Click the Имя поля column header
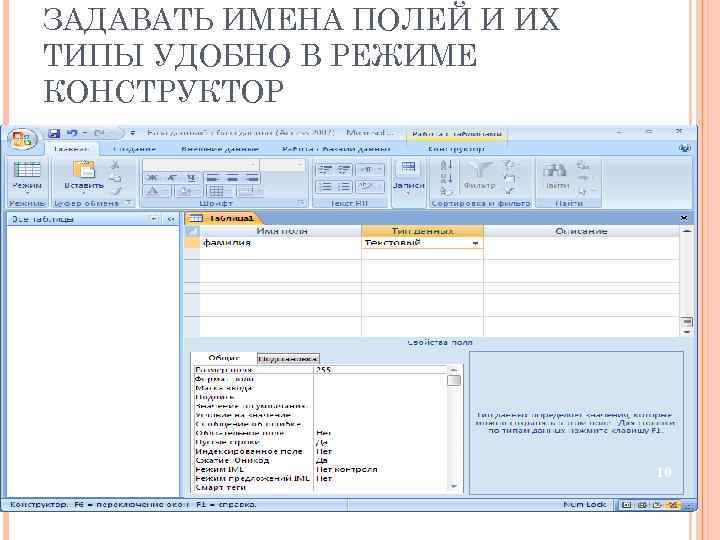Screen dimensions: 720x540 [281, 231]
